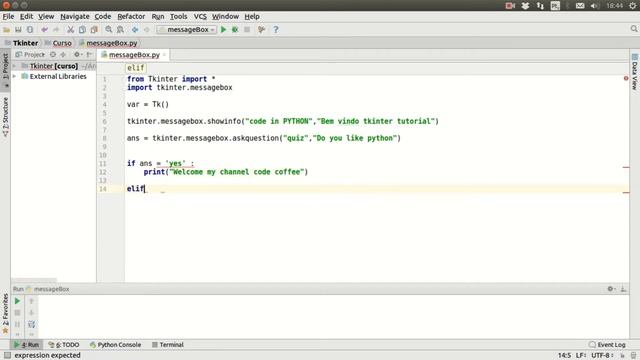Open the Python Console tab

pyautogui.click(x=116, y=345)
